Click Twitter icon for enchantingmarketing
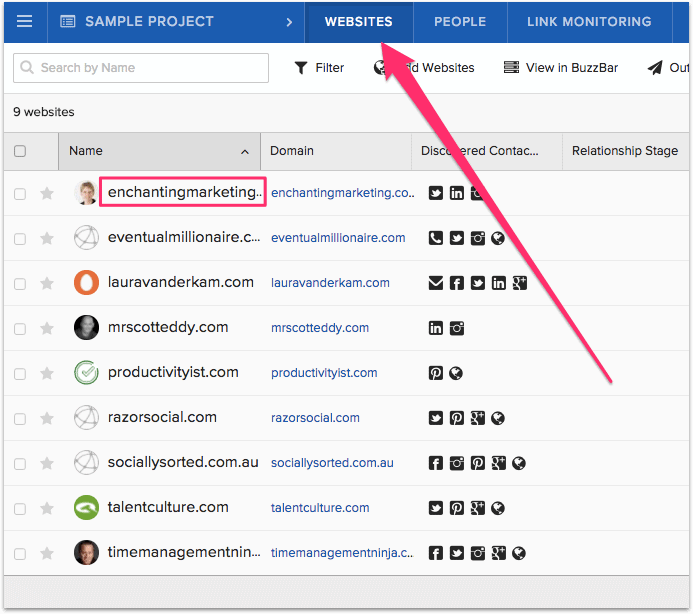The width and height of the screenshot is (693, 614). (436, 193)
